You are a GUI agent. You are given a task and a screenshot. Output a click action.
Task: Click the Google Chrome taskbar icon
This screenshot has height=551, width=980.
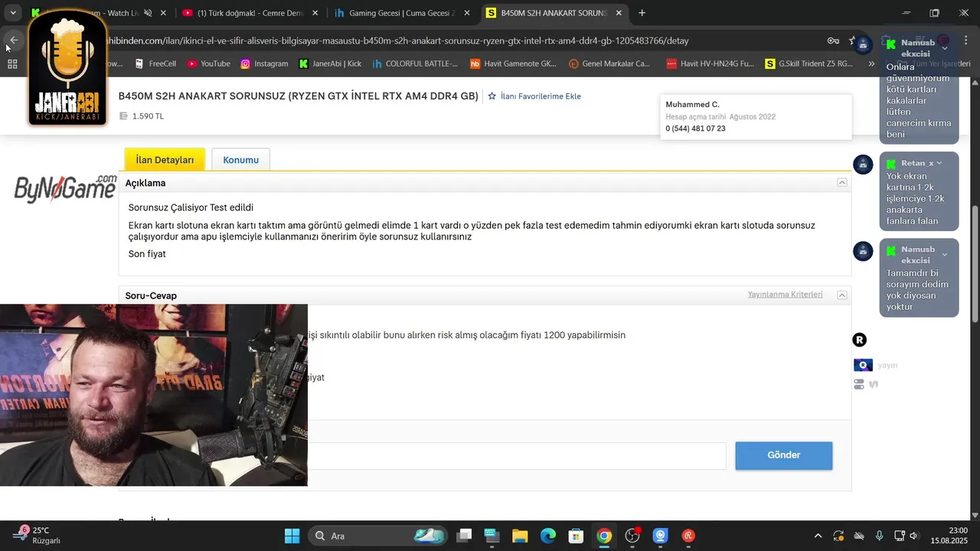point(604,536)
